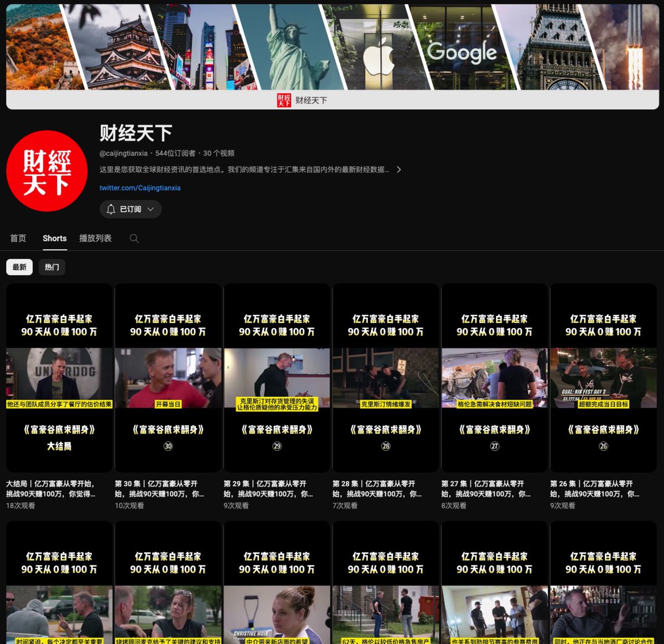Select the Shorts tab
The height and width of the screenshot is (644, 664).
click(55, 238)
